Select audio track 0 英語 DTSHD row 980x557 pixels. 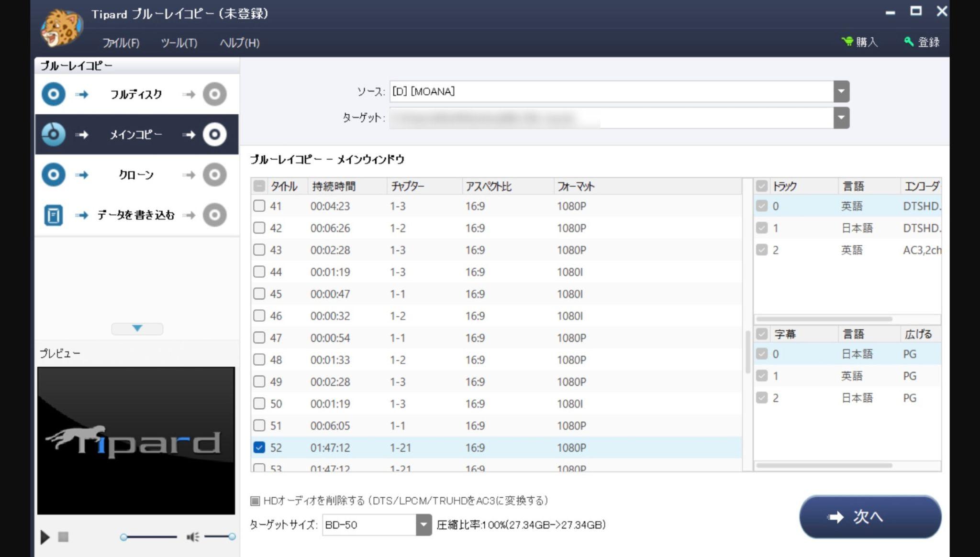pos(847,206)
